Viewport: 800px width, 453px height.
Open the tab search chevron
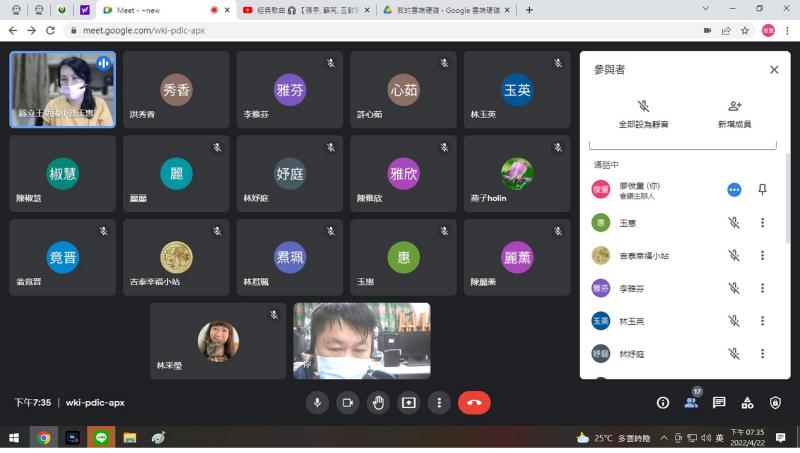[x=706, y=9]
